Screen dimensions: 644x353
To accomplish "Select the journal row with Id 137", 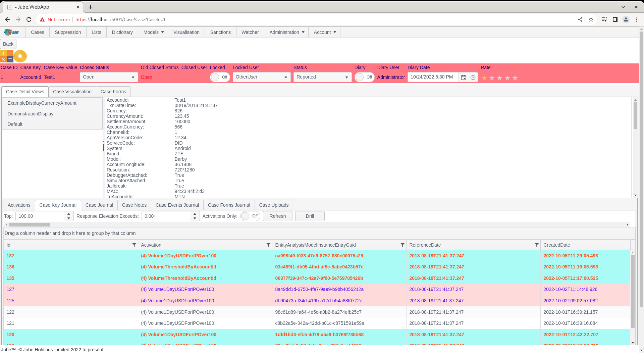I will (317, 256).
